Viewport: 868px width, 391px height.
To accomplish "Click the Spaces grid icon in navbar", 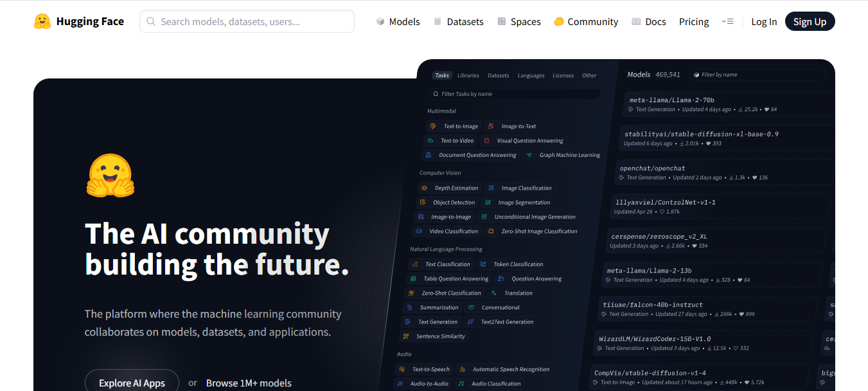I will 502,21.
